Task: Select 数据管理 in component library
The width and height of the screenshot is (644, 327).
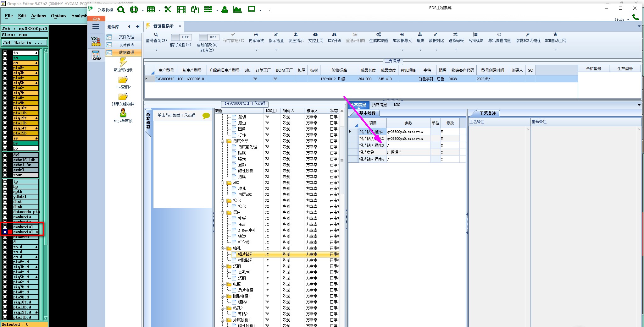Action: point(123,52)
